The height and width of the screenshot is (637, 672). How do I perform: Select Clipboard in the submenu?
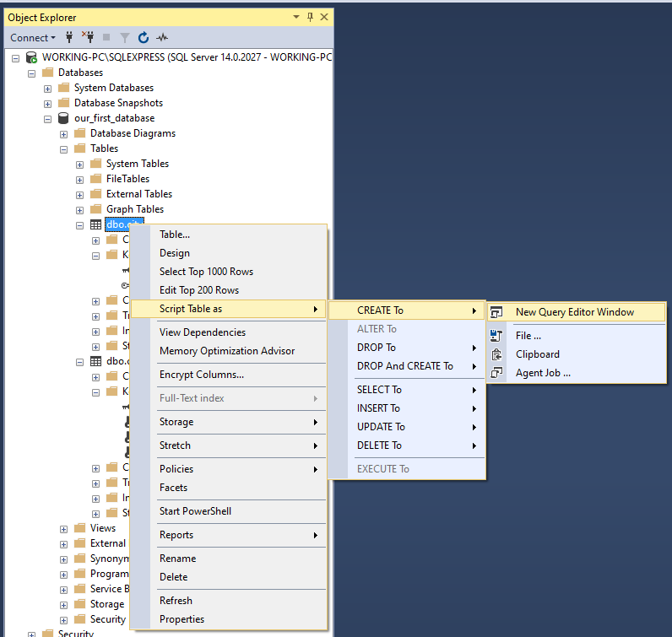click(x=576, y=354)
